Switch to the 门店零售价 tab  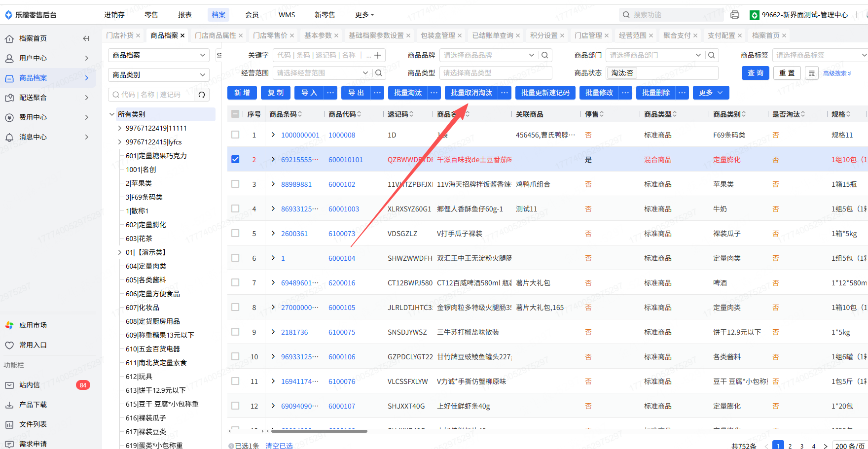pyautogui.click(x=270, y=35)
